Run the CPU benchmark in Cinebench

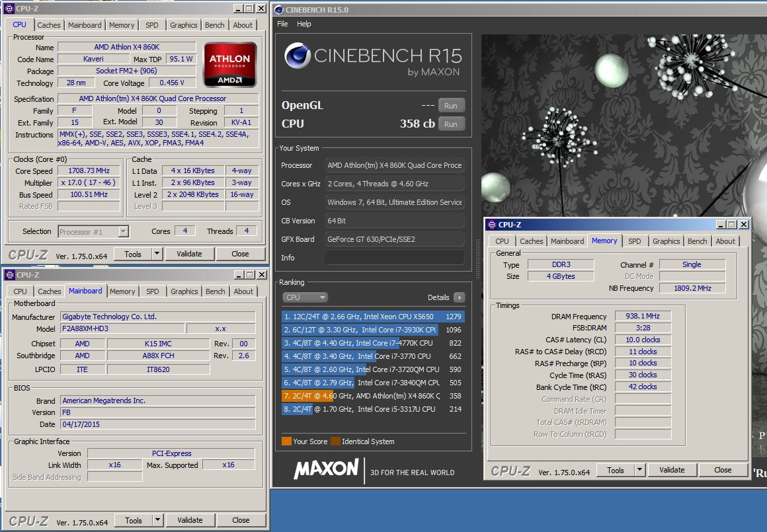point(450,124)
